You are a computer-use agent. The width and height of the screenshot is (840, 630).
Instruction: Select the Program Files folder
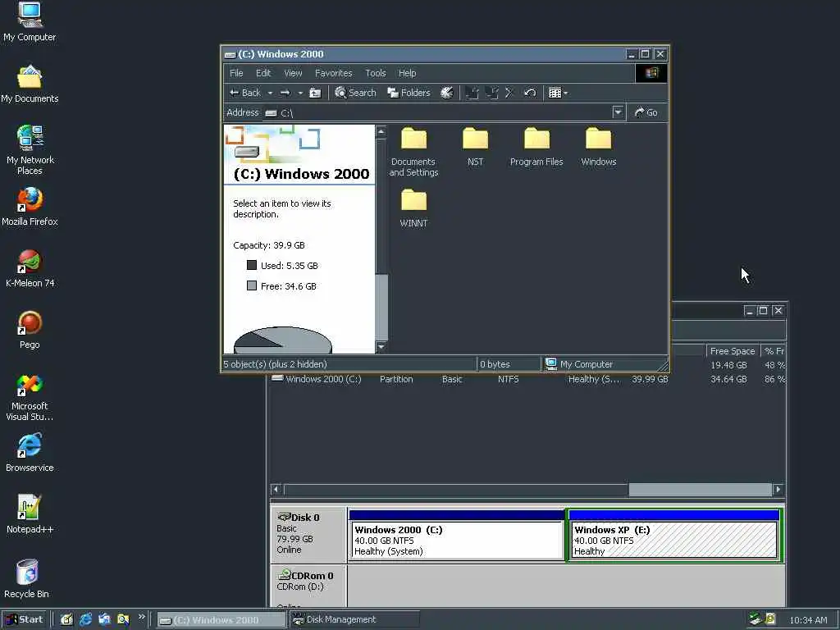click(536, 147)
